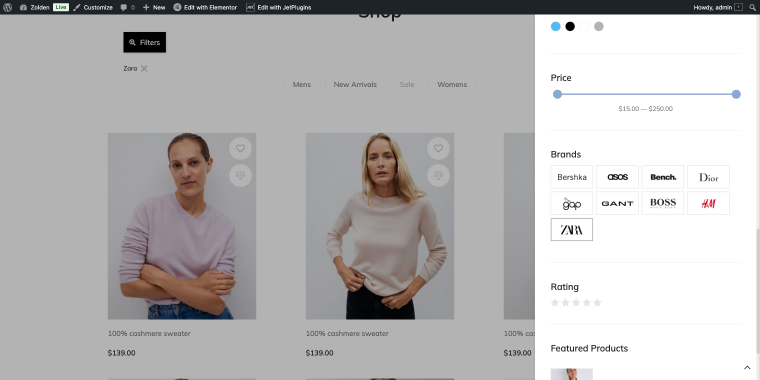760x380 pixels.
Task: Click the Brands section heading
Action: 566,155
